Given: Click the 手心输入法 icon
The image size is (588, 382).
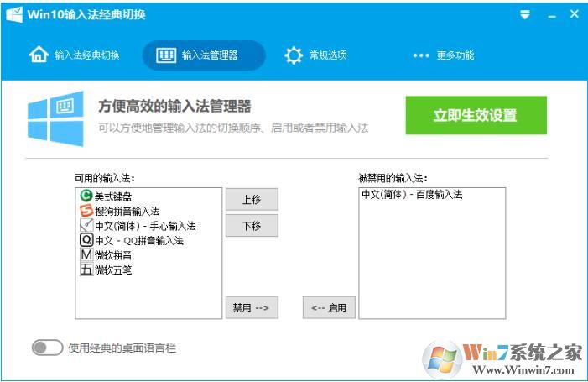Looking at the screenshot, I should pos(86,225).
